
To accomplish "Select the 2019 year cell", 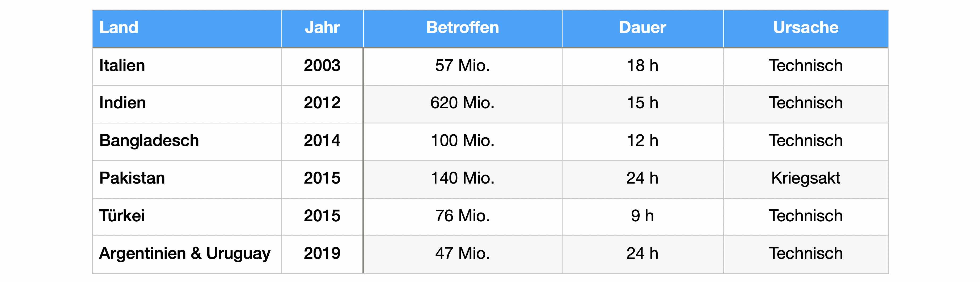I will coord(322,254).
